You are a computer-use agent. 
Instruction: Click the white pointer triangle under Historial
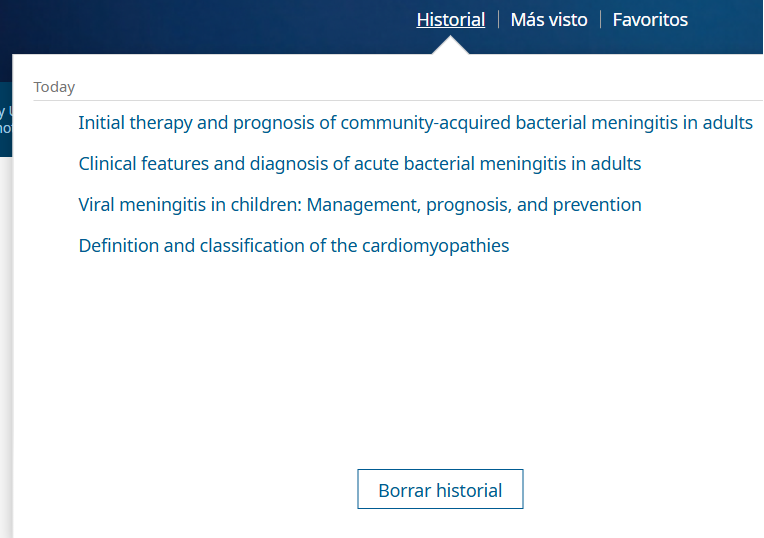(451, 45)
